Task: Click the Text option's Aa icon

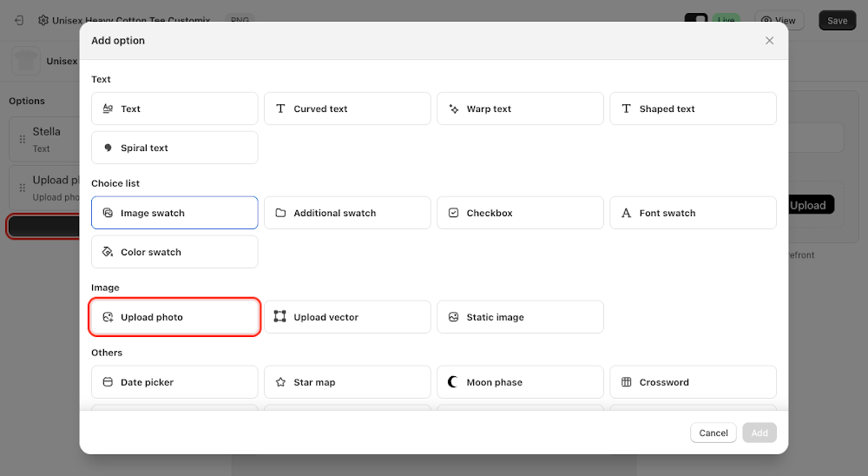Action: (108, 109)
